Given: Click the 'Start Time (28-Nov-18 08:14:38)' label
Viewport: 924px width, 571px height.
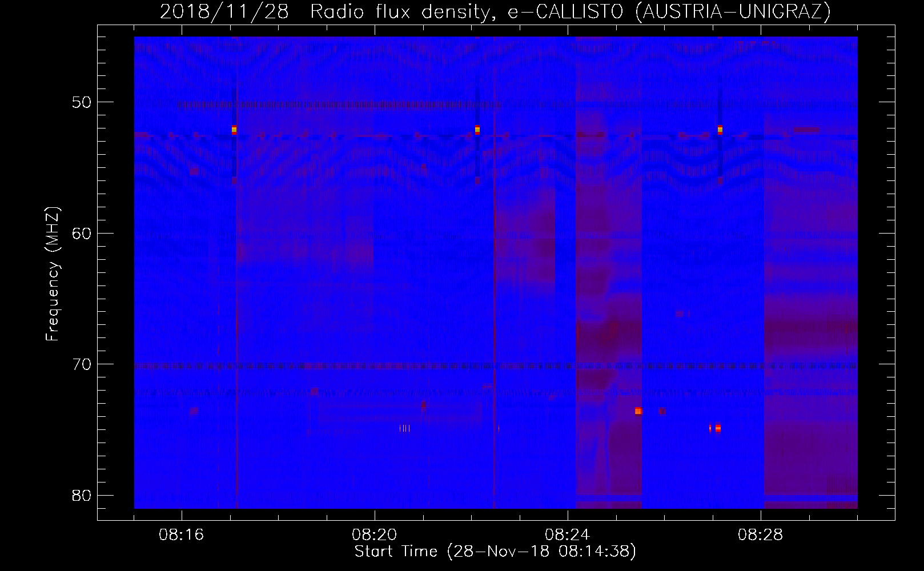Looking at the screenshot, I should (495, 552).
